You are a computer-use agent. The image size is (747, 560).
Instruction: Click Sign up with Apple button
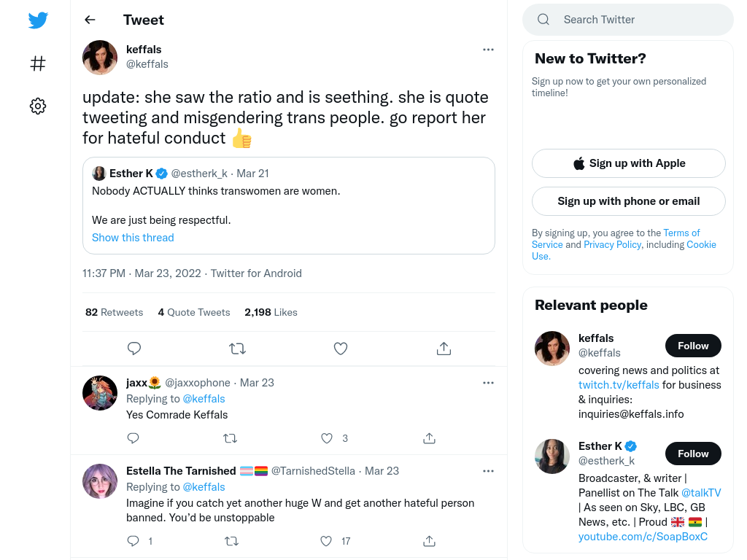(628, 163)
